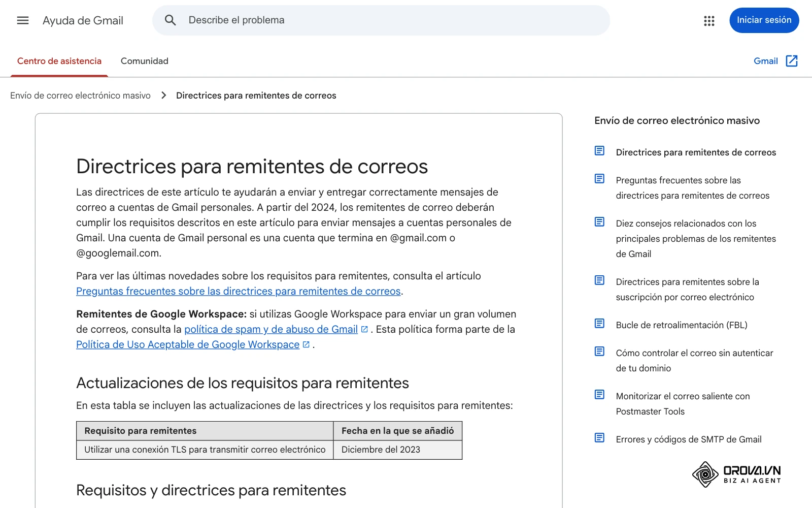
Task: Click the breadcrumb chevron arrow
Action: (163, 96)
